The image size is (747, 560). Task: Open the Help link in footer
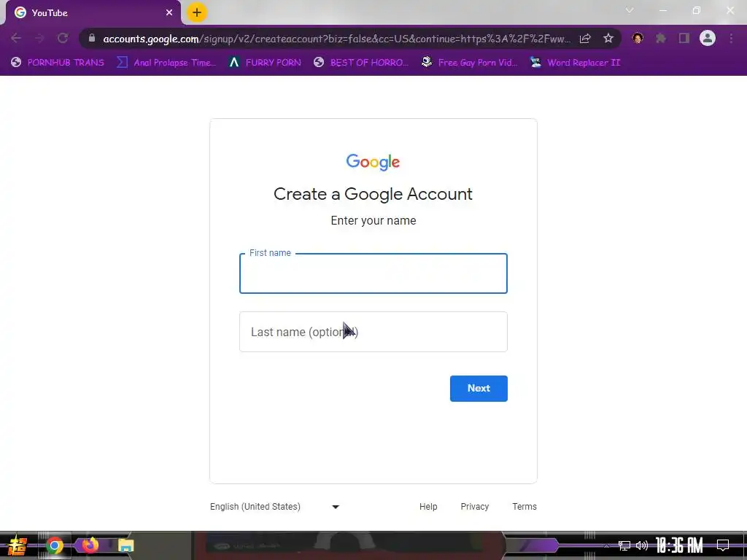[x=427, y=507]
